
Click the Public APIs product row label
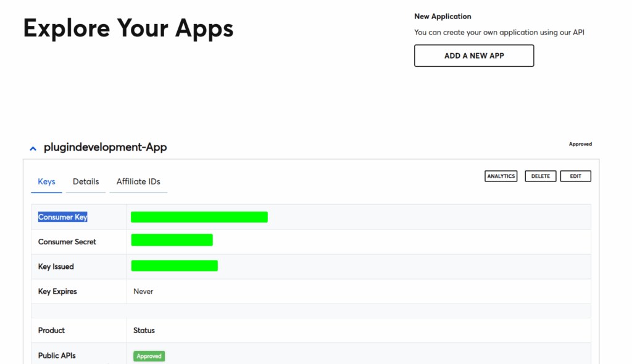[x=57, y=355]
